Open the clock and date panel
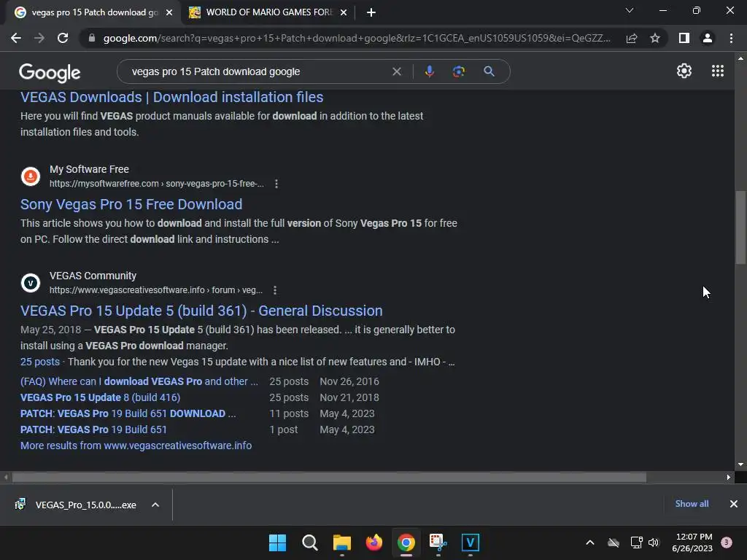 693,542
